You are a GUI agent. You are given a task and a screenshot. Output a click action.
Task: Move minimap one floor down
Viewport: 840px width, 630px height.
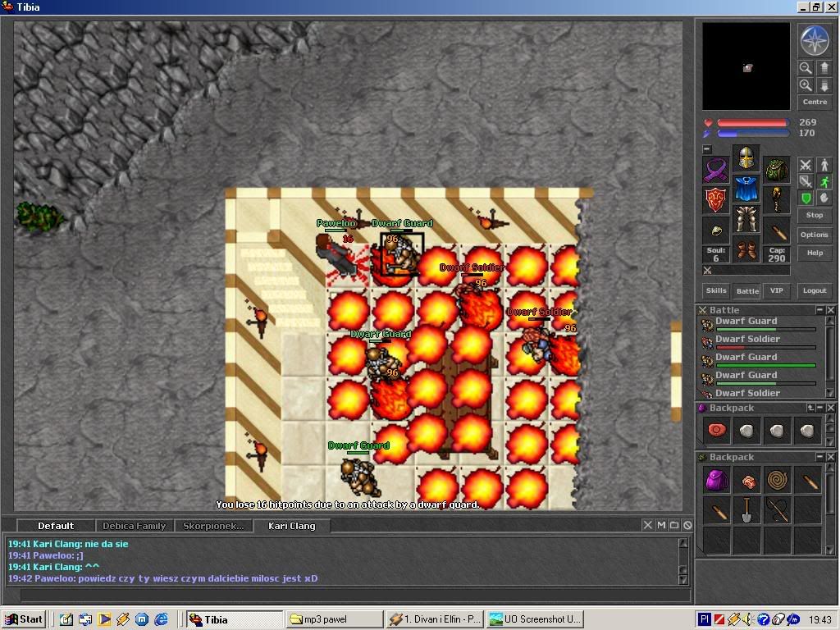tap(824, 85)
